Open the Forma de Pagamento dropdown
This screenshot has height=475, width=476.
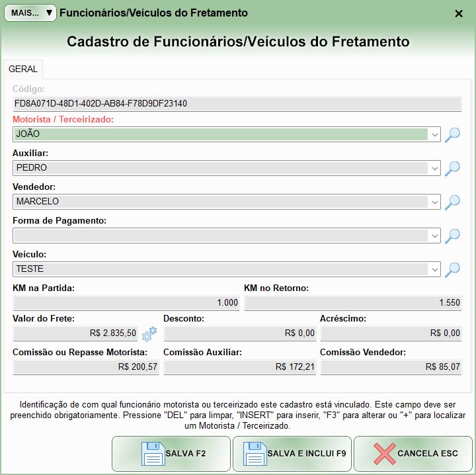435,236
